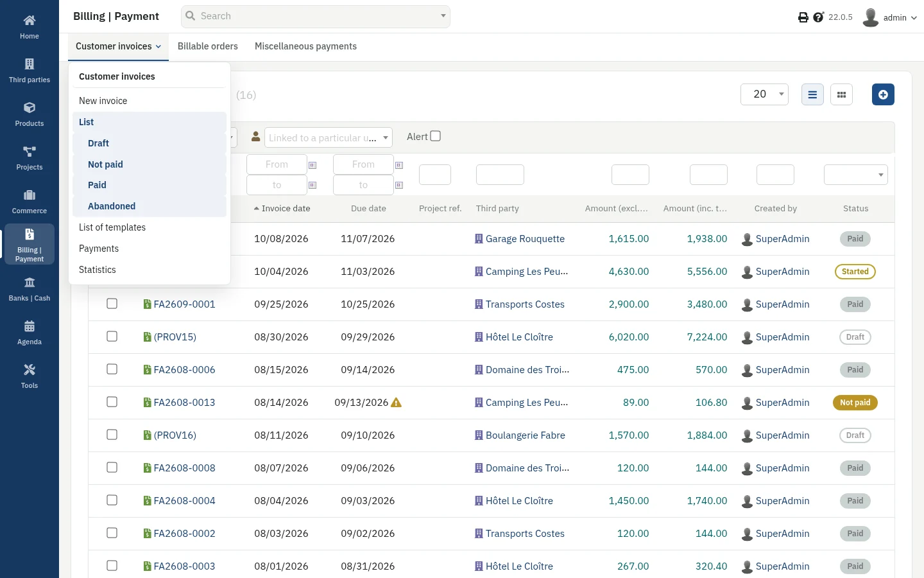Open the Agenda module
924x578 pixels.
pos(30,333)
